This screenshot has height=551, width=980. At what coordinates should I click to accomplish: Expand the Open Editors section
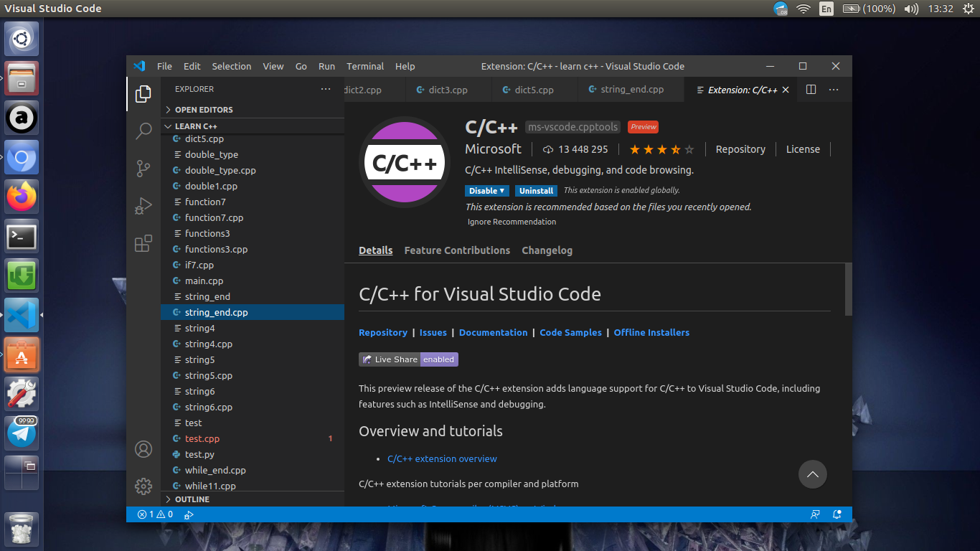click(204, 110)
